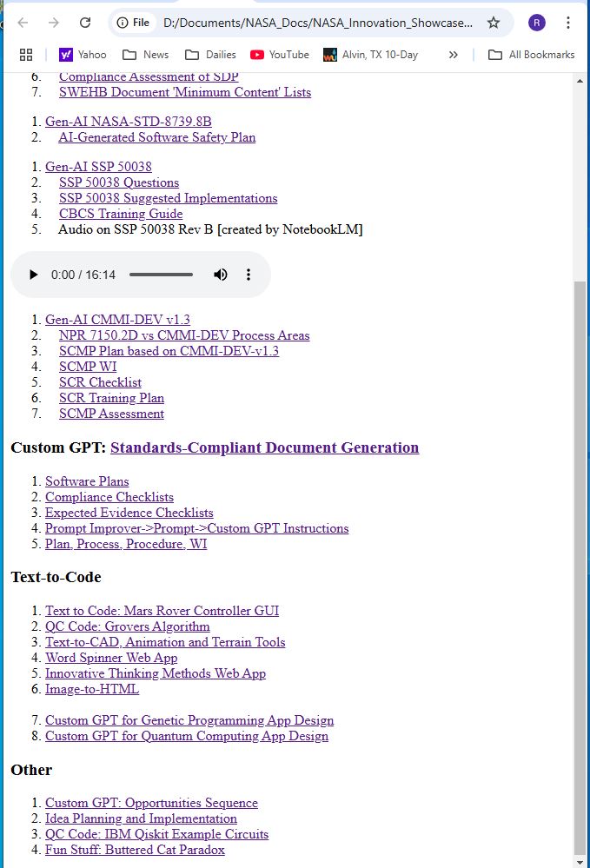Image resolution: width=590 pixels, height=868 pixels.
Task: Bookmark this page with star icon
Action: (494, 23)
